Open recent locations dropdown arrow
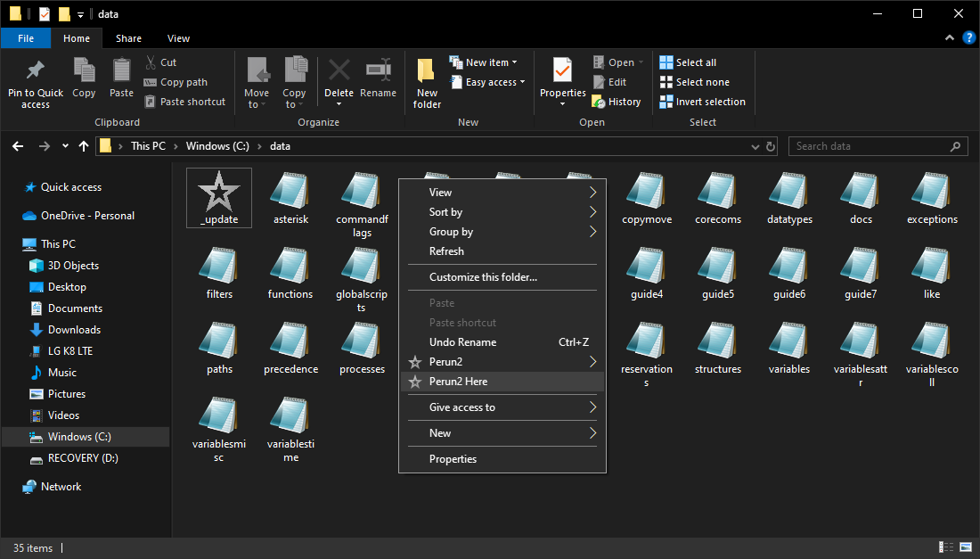The image size is (980, 559). 65,145
